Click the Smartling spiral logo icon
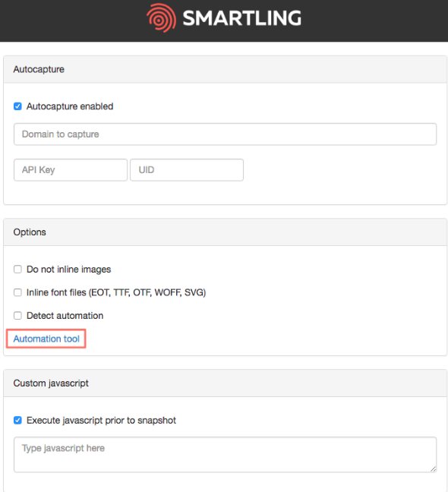This screenshot has height=492, width=448. [161, 18]
